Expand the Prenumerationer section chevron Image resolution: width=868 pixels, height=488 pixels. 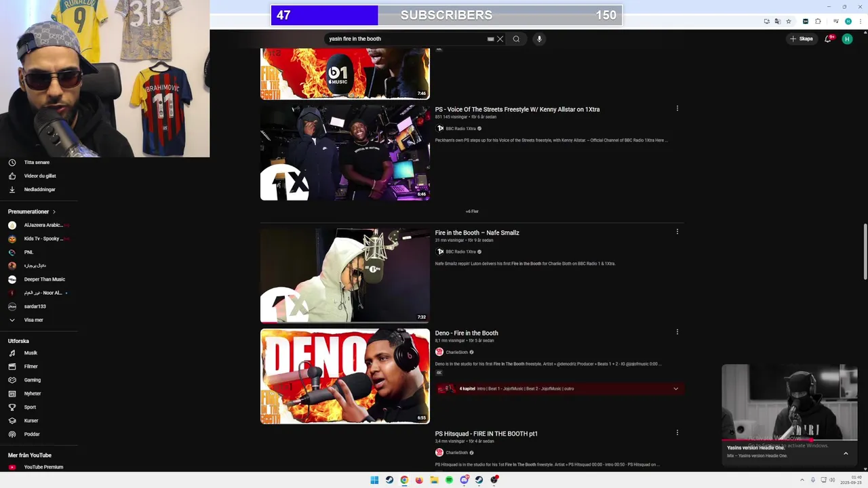pos(54,211)
